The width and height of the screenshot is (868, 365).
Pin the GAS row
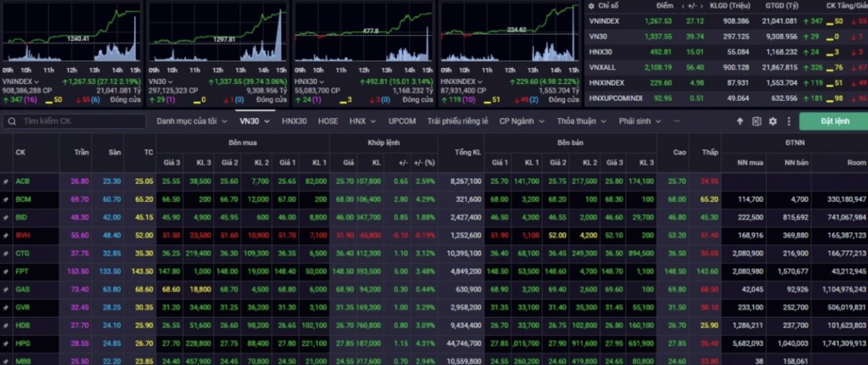(x=6, y=289)
